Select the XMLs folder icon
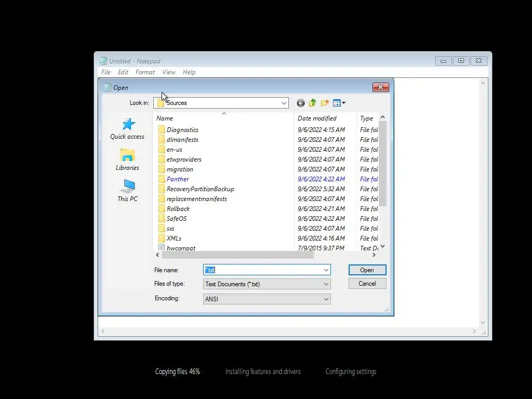The height and width of the screenshot is (399, 532). (x=162, y=238)
